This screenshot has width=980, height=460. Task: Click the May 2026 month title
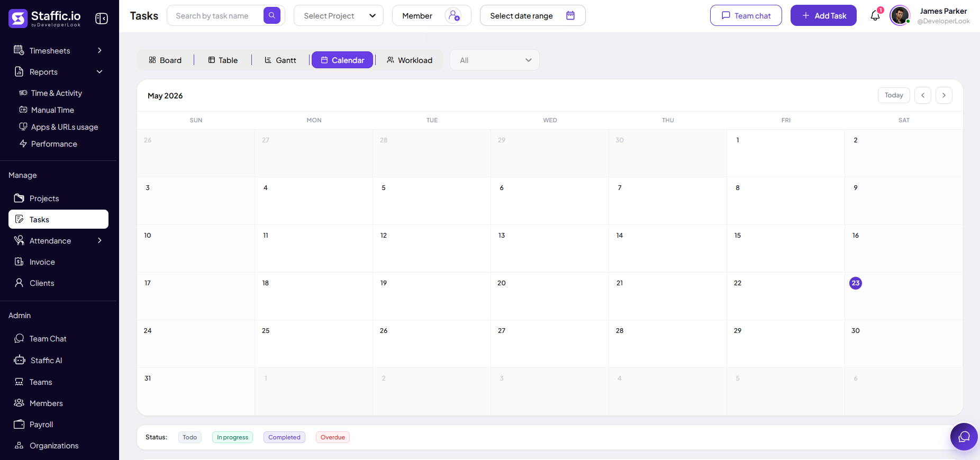[x=165, y=95]
